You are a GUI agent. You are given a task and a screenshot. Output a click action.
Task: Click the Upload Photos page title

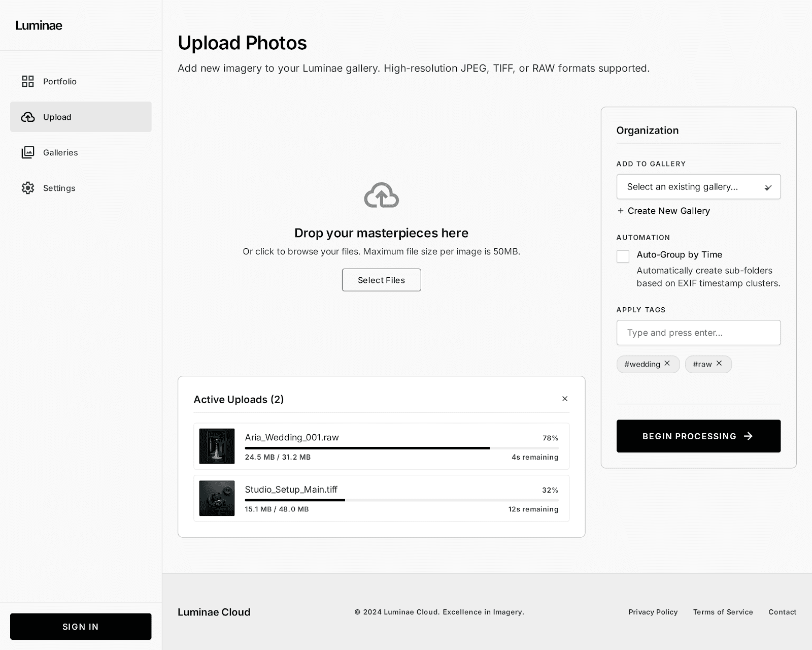pos(242,43)
